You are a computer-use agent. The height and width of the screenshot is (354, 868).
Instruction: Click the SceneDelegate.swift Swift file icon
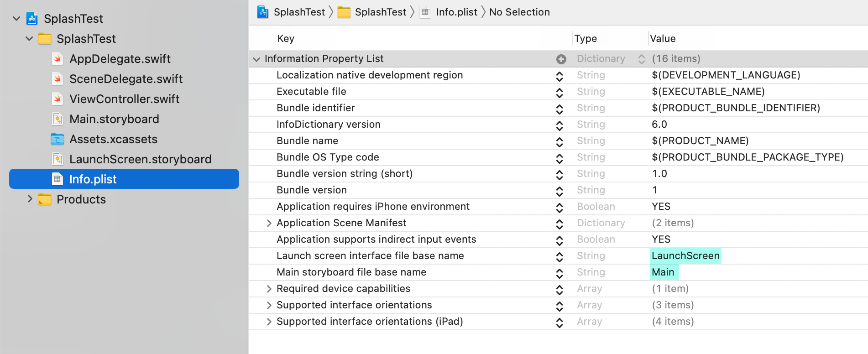tap(58, 79)
